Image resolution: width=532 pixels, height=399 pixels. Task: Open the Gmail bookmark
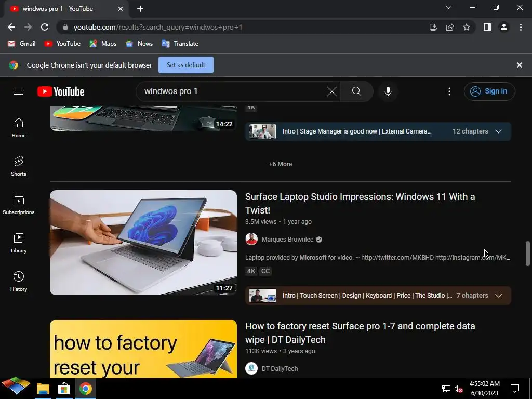[22, 44]
